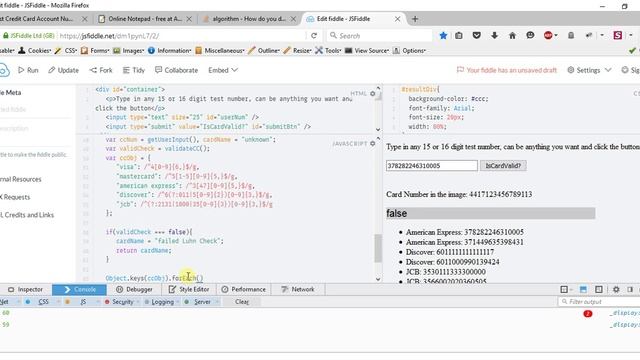This screenshot has width=640, height=360.
Task: Toggle the Server console filter
Action: pos(202,302)
